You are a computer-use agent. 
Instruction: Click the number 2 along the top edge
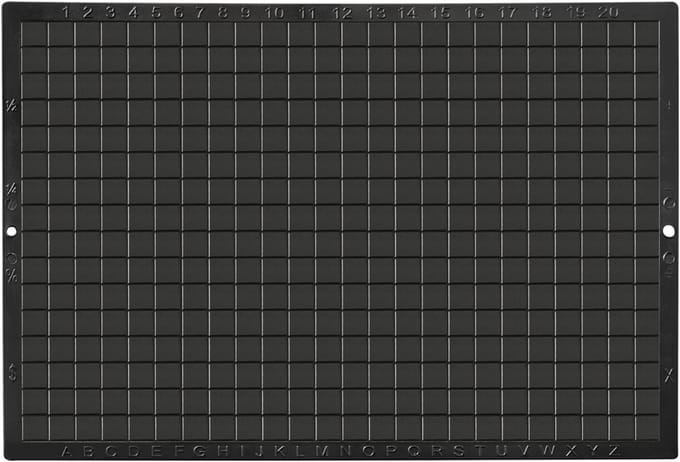[87, 12]
